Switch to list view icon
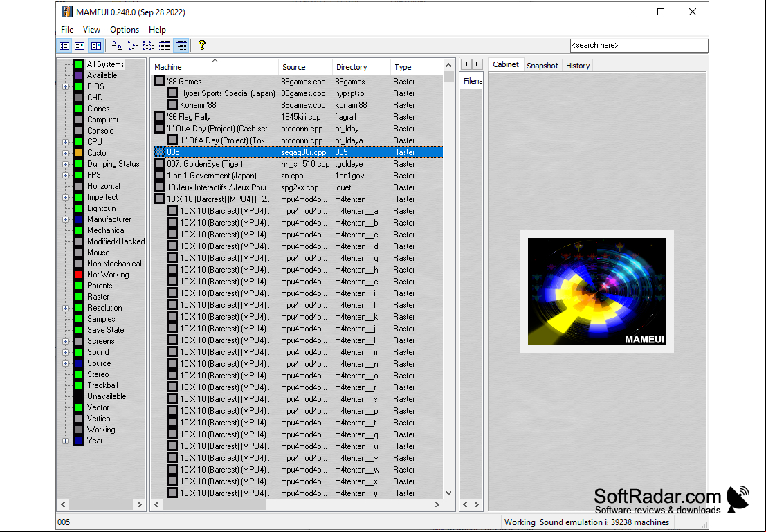Screen dimensions: 766x532 [148, 46]
